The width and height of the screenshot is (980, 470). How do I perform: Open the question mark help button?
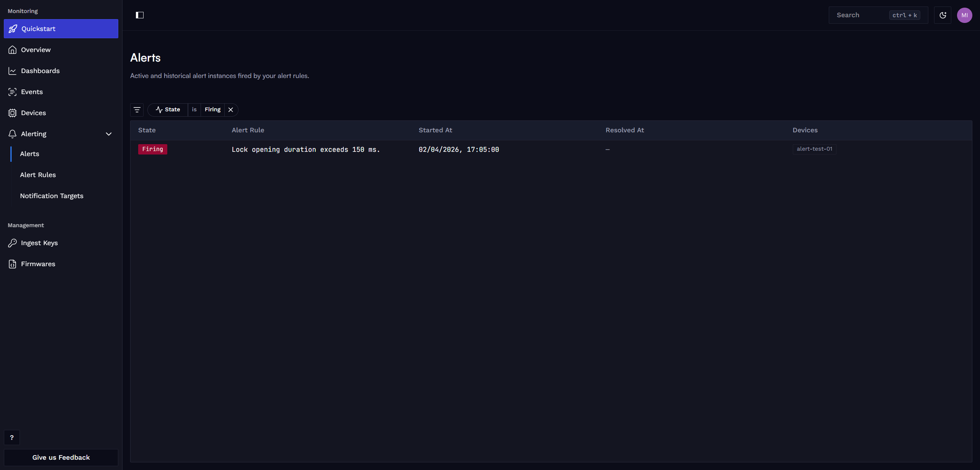12,437
